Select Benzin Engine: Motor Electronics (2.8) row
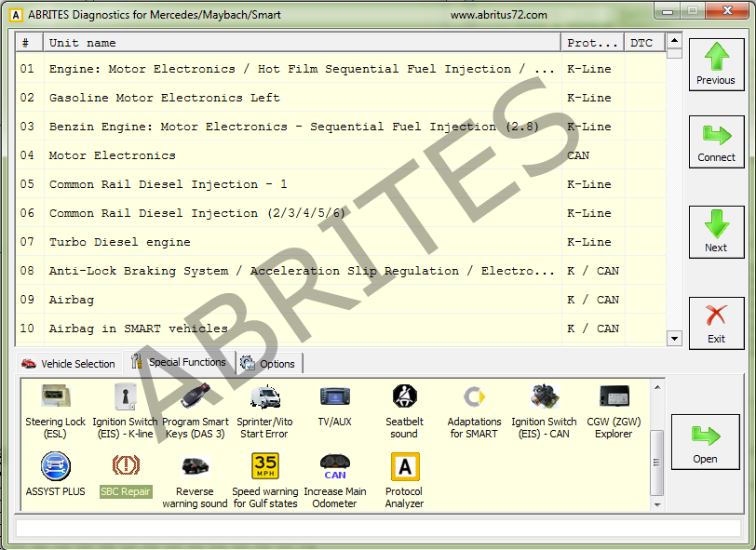The width and height of the screenshot is (756, 550). pyautogui.click(x=341, y=127)
